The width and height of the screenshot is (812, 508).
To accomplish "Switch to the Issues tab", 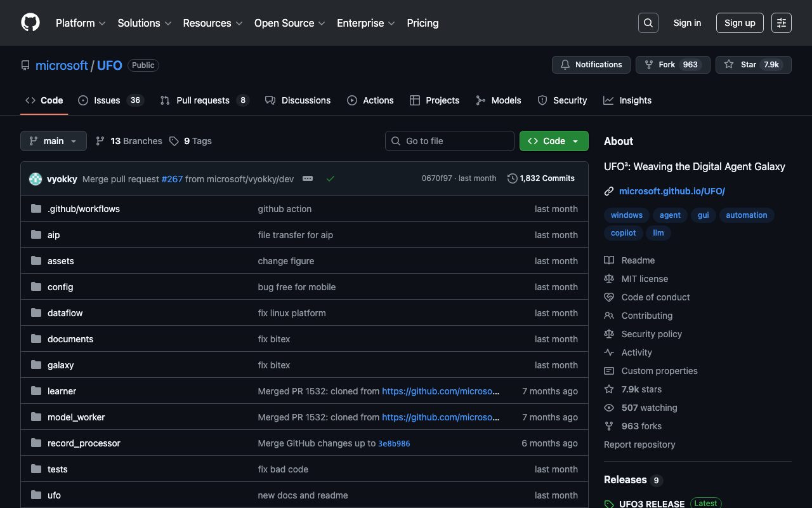I will click(x=111, y=100).
